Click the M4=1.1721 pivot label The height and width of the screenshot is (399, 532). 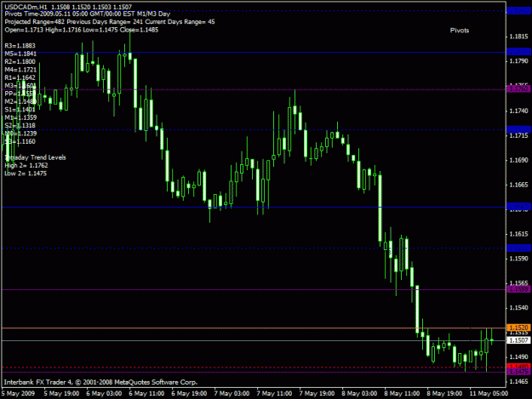point(20,70)
